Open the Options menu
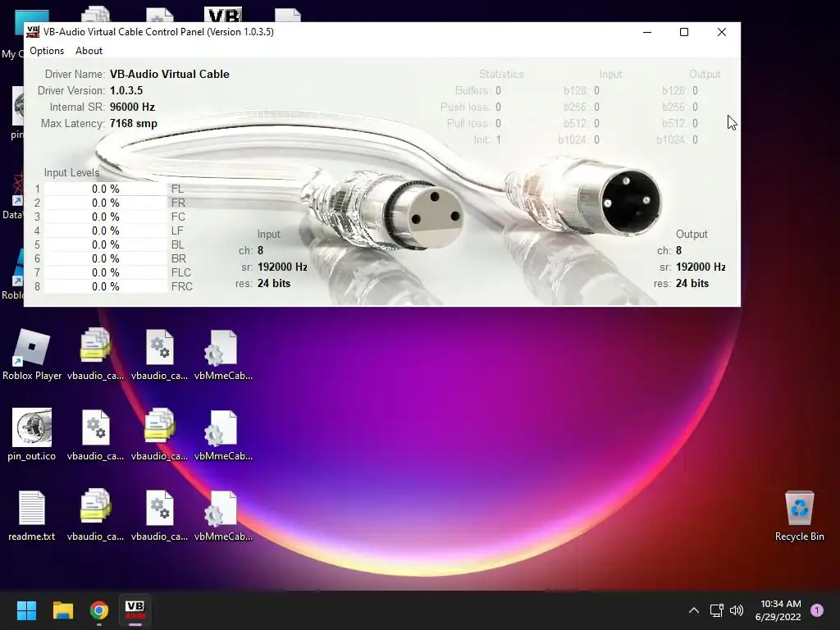This screenshot has width=840, height=630. tap(47, 51)
